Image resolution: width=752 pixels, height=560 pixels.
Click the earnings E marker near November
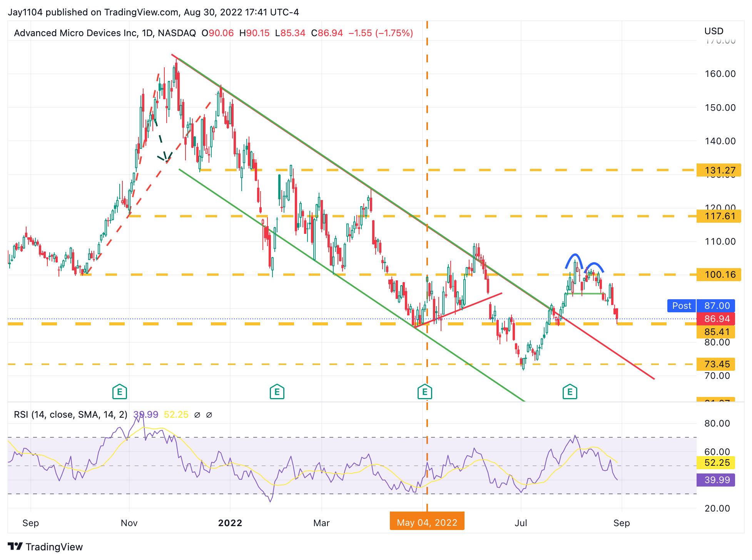120,392
